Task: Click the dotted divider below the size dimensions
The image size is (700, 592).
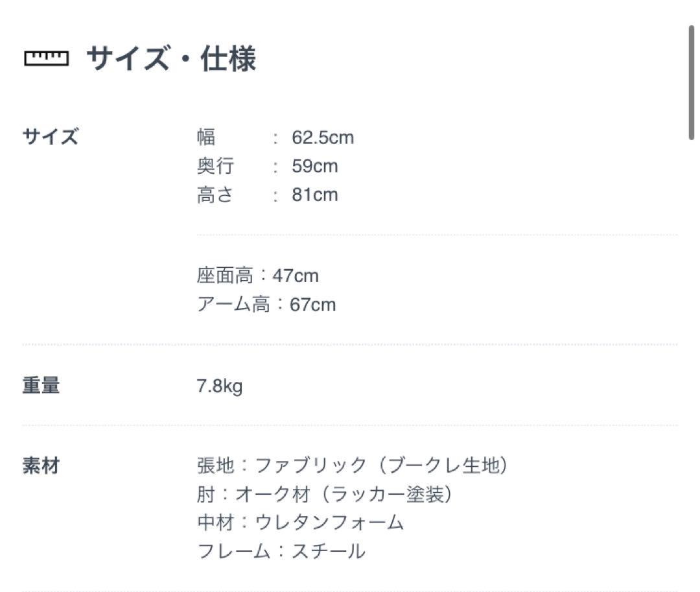Action: [x=437, y=234]
